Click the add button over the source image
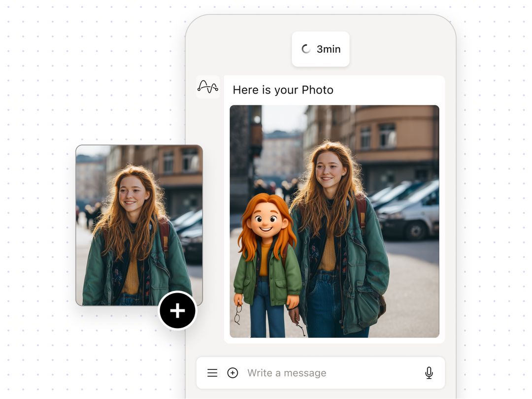532x399 pixels. (x=177, y=310)
